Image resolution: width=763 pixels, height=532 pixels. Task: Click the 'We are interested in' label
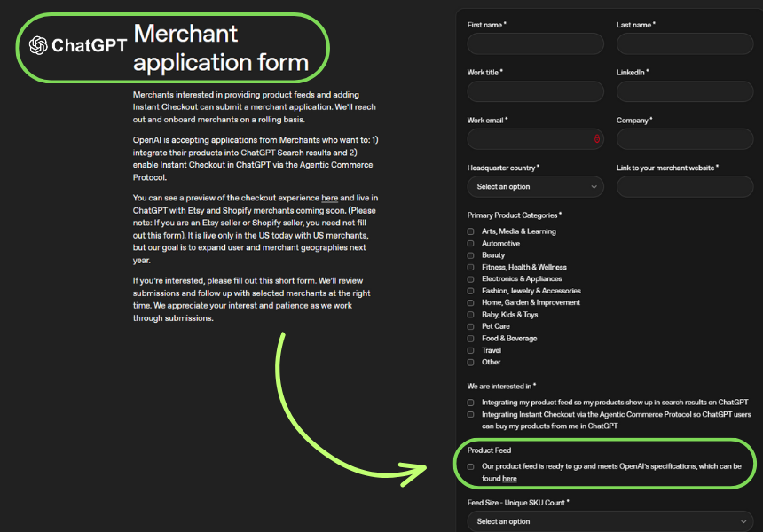(x=501, y=386)
